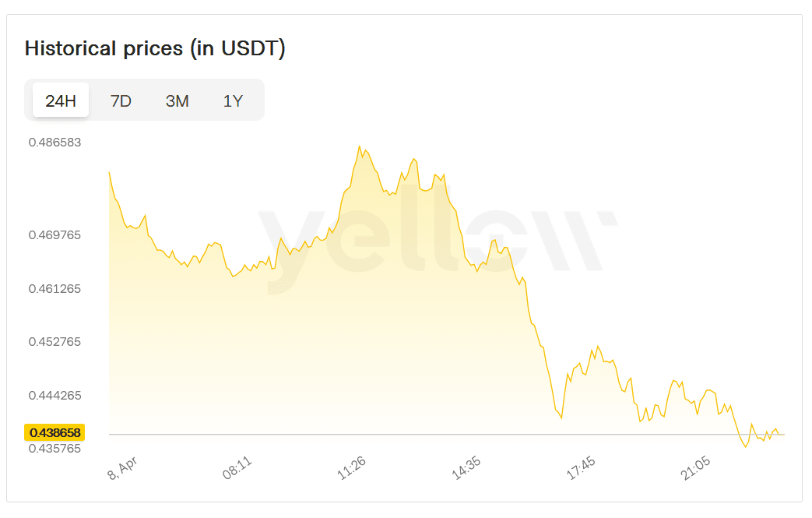The width and height of the screenshot is (812, 518).
Task: Select the 0.469765 y-axis value
Action: click(x=54, y=234)
